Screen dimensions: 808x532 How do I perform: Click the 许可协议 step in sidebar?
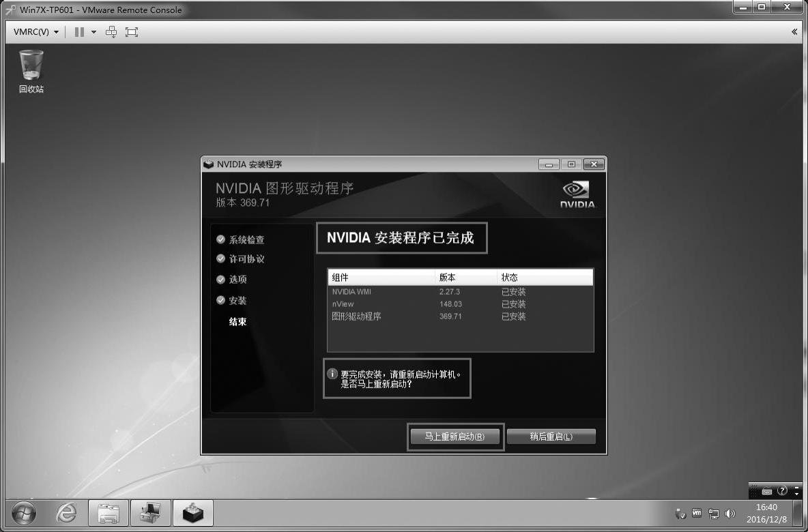pos(241,259)
